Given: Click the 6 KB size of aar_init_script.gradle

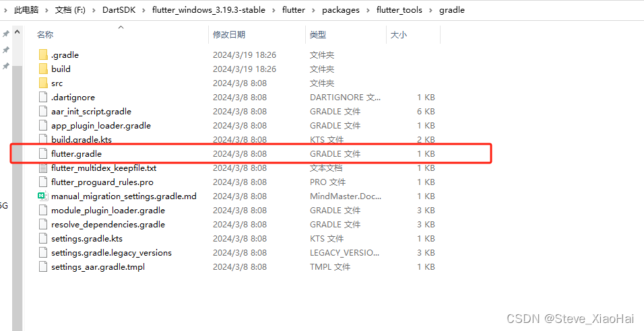Looking at the screenshot, I should coord(426,112).
